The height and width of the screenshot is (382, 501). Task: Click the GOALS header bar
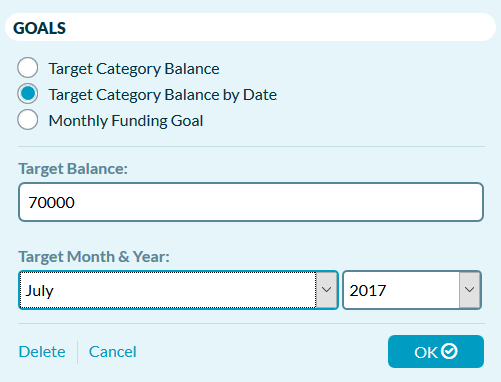251,27
